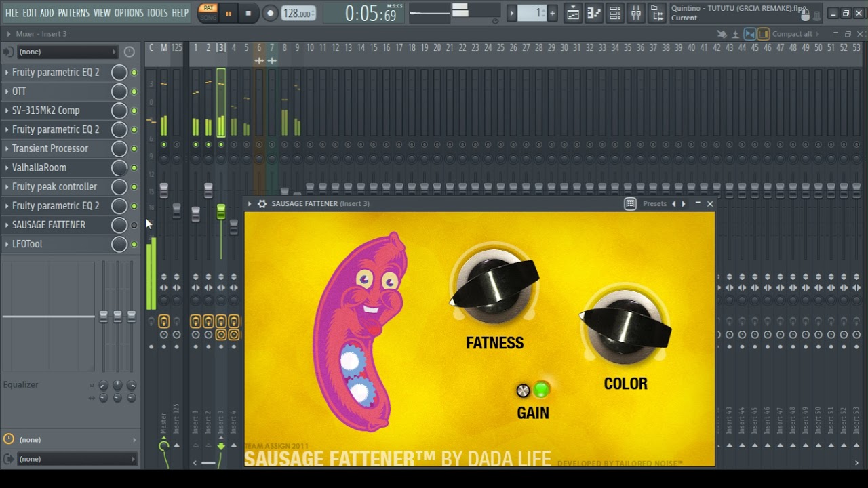
Task: Expand the OTT slot menu arrow
Action: tap(7, 91)
